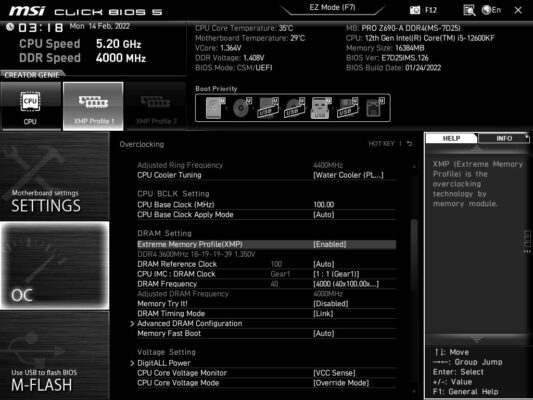Click the DRAM Setting group heading
The height and width of the screenshot is (400, 533).
coord(165,233)
